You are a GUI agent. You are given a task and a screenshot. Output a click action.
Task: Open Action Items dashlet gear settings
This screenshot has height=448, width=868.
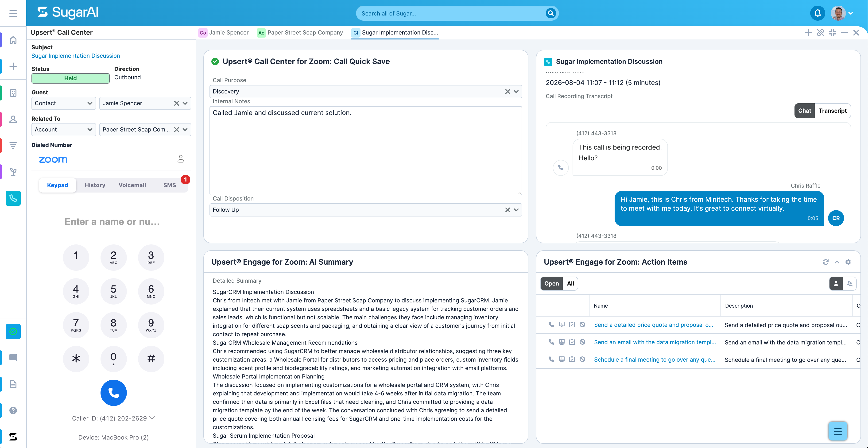click(x=848, y=262)
